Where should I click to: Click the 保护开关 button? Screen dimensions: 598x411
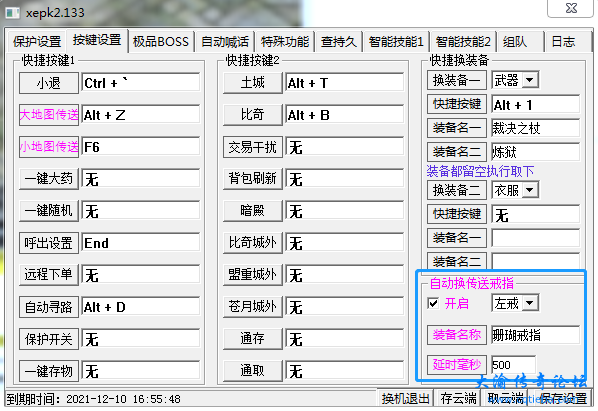pyautogui.click(x=49, y=339)
